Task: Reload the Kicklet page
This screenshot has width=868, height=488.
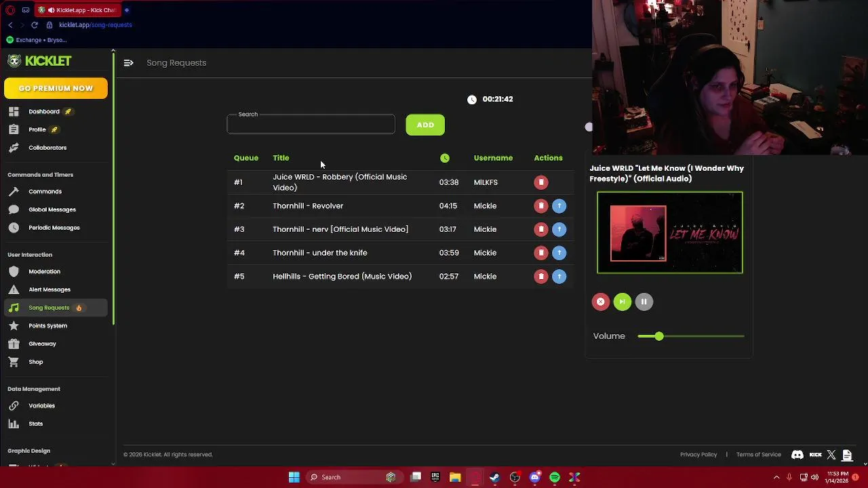Action: coord(35,25)
